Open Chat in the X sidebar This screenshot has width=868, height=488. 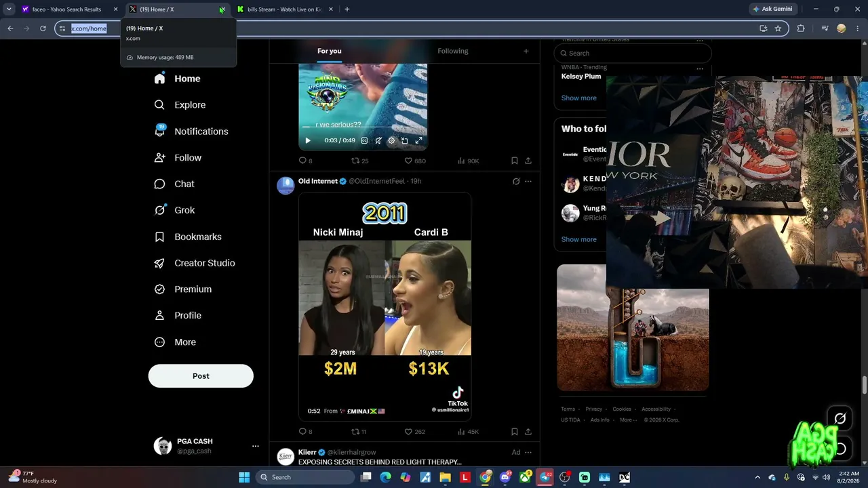point(174,184)
